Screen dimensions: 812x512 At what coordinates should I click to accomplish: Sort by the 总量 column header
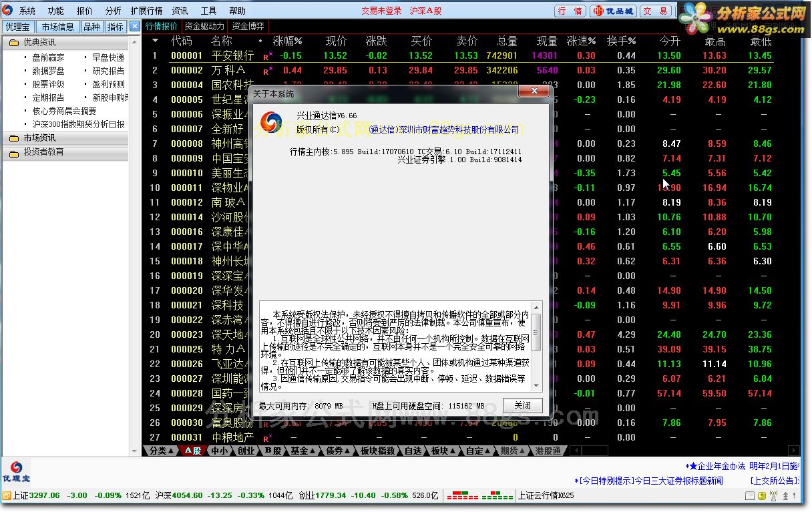click(507, 41)
